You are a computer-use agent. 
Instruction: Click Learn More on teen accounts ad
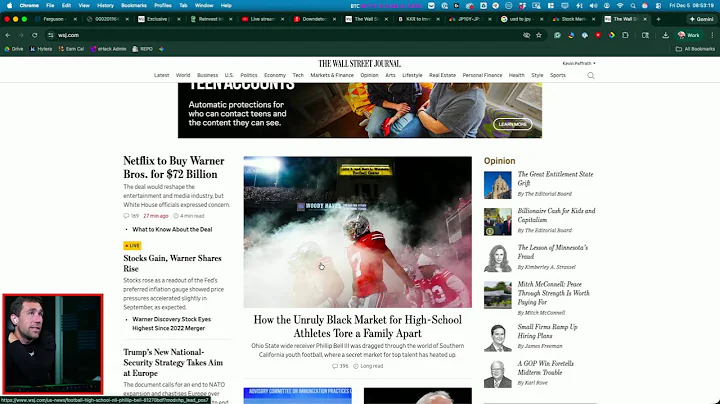512,124
